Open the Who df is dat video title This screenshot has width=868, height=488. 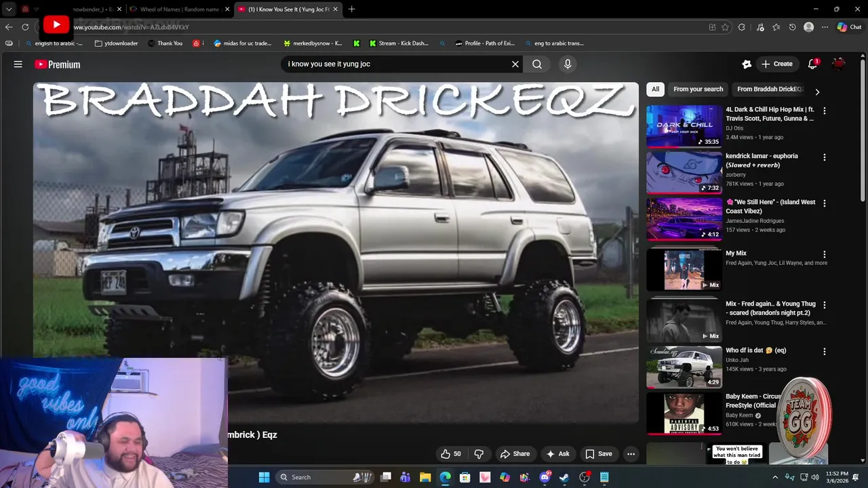755,350
